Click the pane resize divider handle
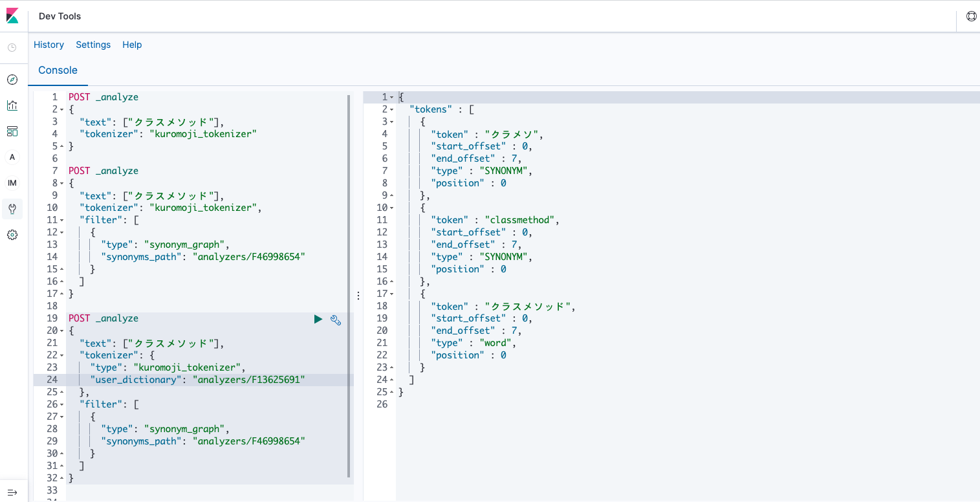The image size is (980, 502). click(x=358, y=295)
